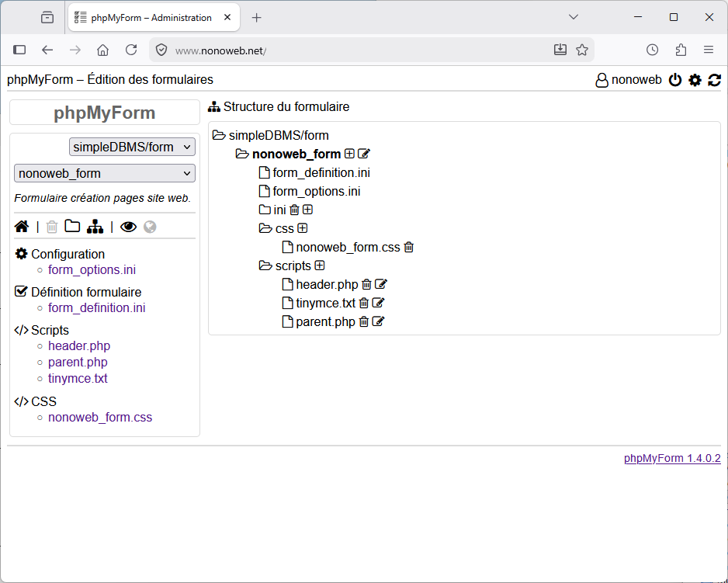Open browser history clock icon
Image resolution: width=728 pixels, height=583 pixels.
pos(652,50)
